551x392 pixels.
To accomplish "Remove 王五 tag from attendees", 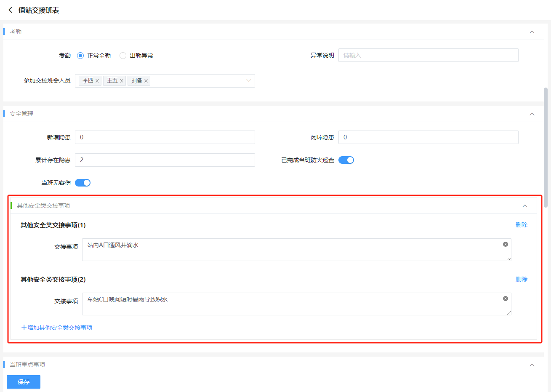I will click(x=122, y=81).
